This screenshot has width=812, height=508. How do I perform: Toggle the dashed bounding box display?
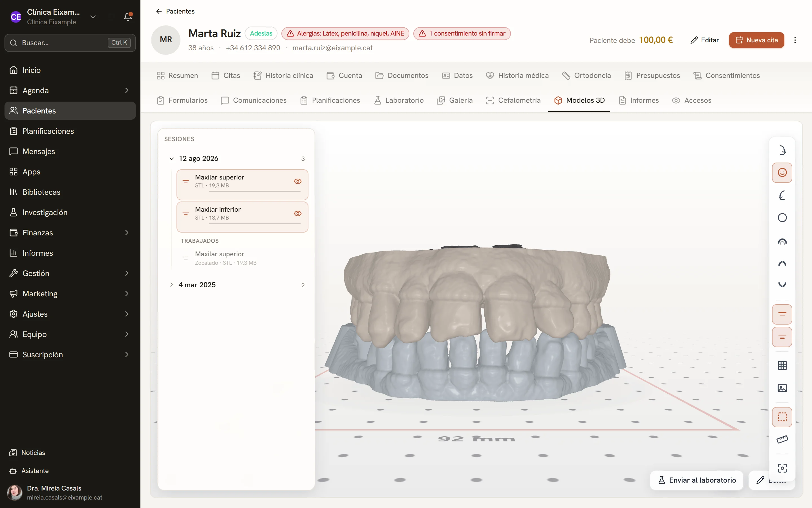point(782,417)
